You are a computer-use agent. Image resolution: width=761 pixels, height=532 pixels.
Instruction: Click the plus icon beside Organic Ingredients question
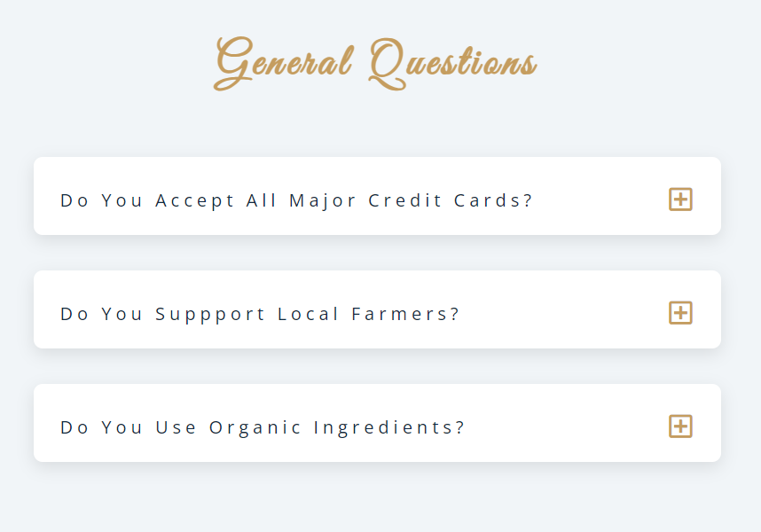tap(680, 426)
